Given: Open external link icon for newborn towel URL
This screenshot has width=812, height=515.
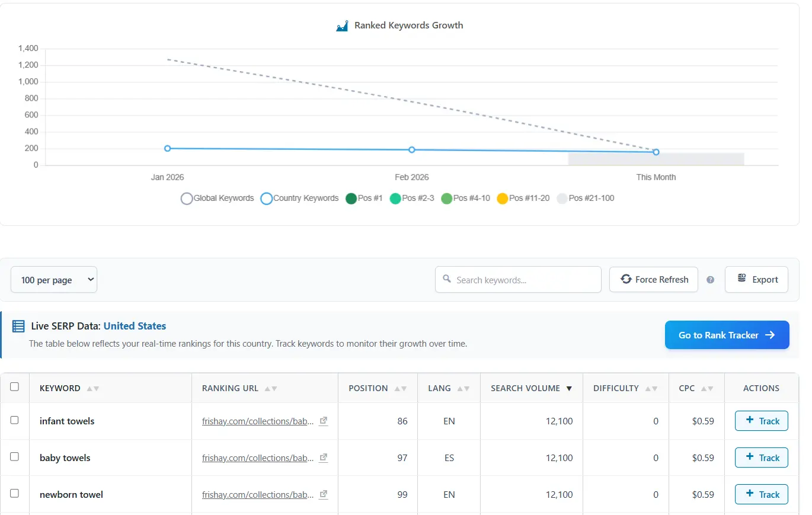Looking at the screenshot, I should coord(323,494).
